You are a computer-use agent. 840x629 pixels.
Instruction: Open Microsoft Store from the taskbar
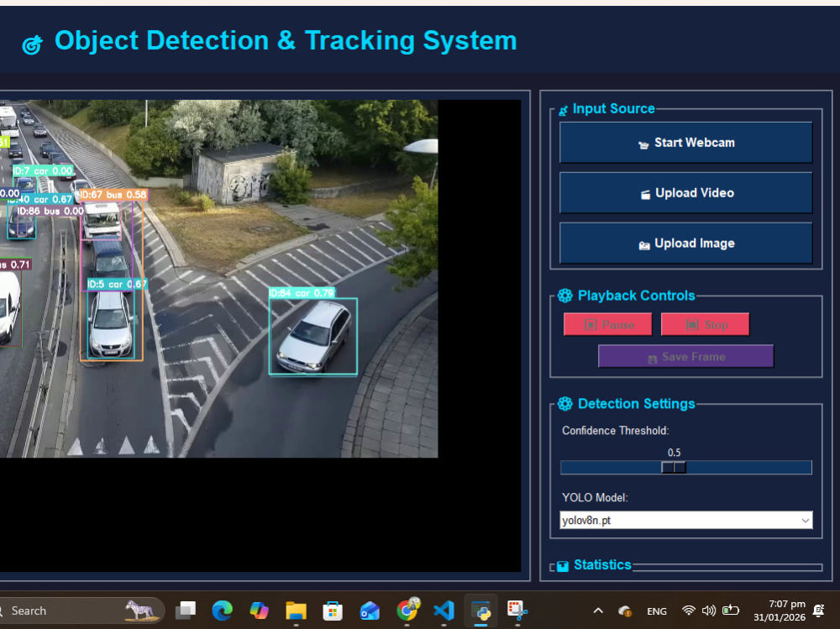pos(333,611)
